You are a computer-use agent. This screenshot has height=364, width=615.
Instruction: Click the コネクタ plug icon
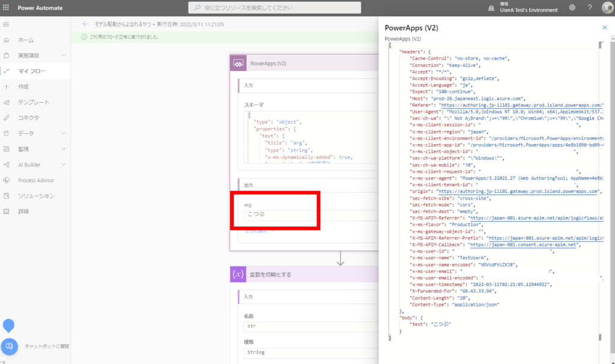[6, 118]
